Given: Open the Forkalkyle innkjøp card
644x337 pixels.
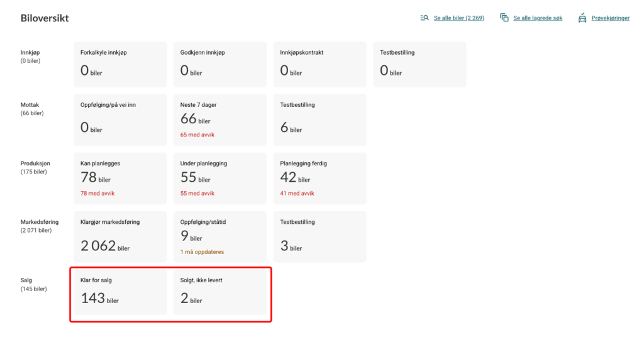Looking at the screenshot, I should [119, 64].
